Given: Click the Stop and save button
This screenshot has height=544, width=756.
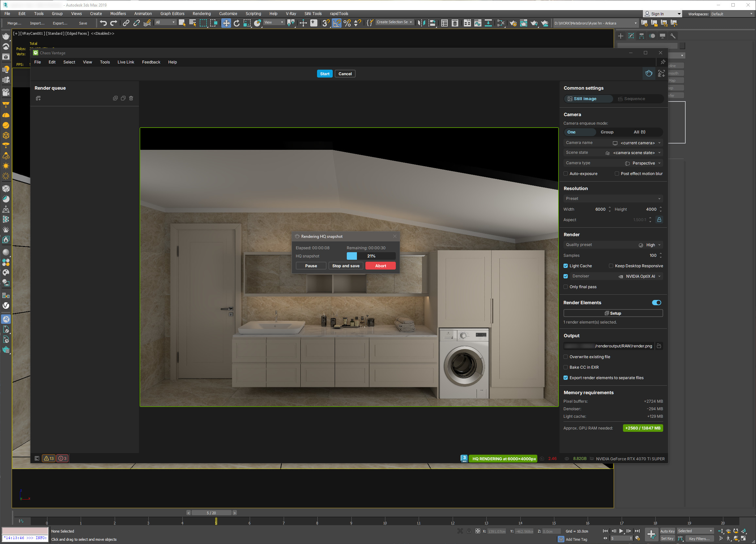Looking at the screenshot, I should click(x=346, y=266).
